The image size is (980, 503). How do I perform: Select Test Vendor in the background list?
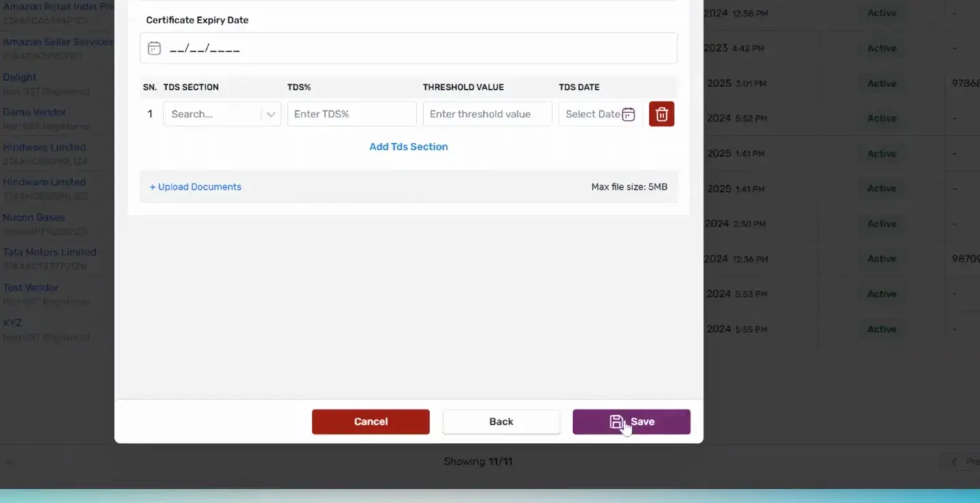tap(31, 287)
